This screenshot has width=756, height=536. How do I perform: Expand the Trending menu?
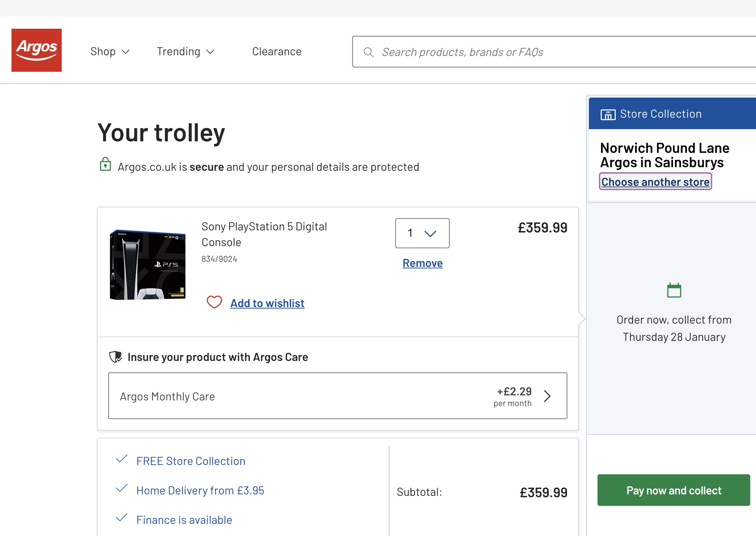(x=185, y=52)
